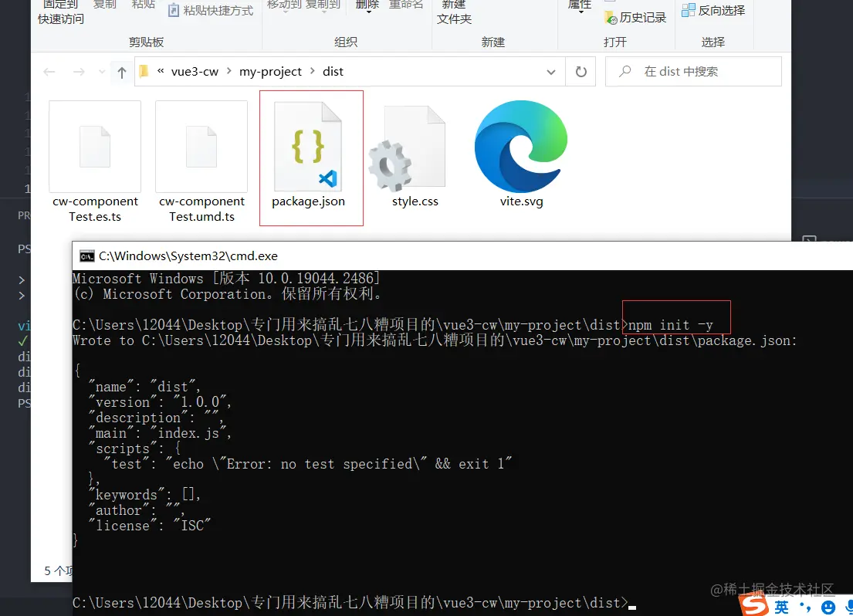
Task: Toggle punctuation mode in the IME bar
Action: (806, 608)
